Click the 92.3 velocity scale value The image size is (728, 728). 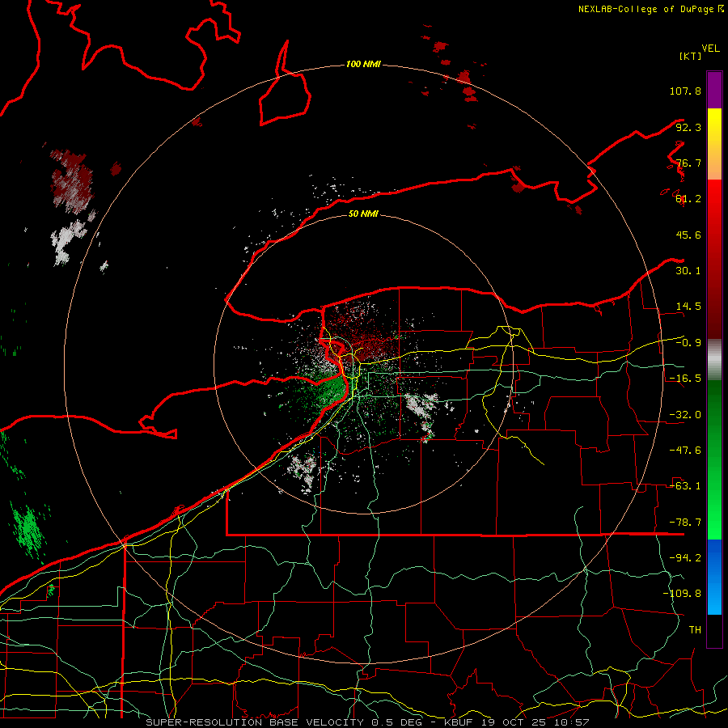[688, 127]
